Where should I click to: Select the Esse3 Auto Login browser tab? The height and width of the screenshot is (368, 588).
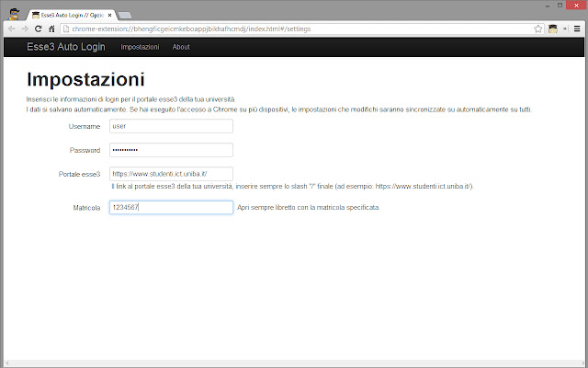pyautogui.click(x=72, y=16)
